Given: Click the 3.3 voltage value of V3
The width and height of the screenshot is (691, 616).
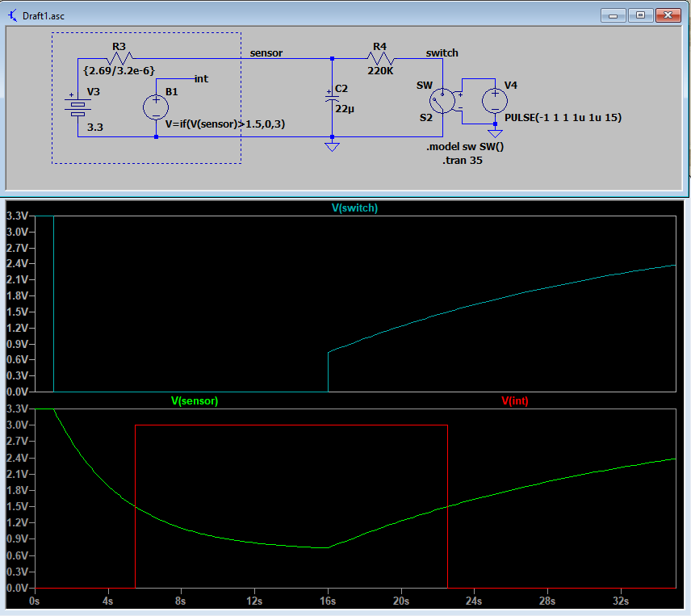Looking at the screenshot, I should tap(94, 128).
